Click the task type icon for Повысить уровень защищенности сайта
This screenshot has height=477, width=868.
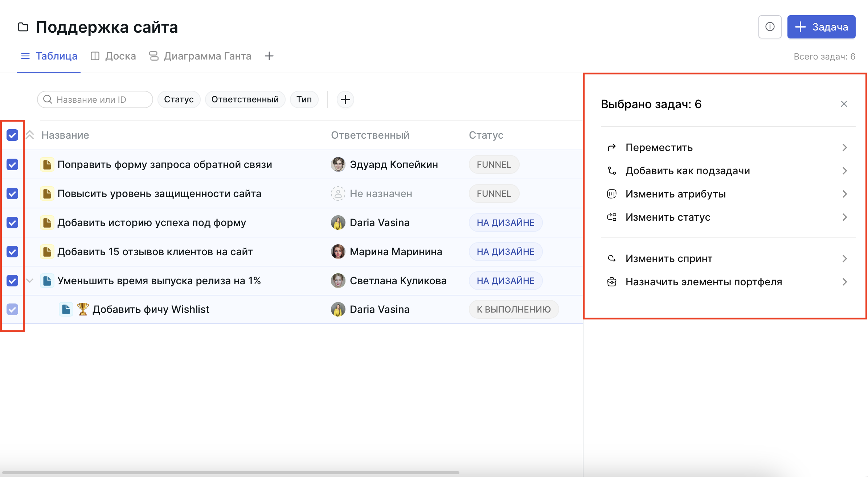[x=47, y=193]
